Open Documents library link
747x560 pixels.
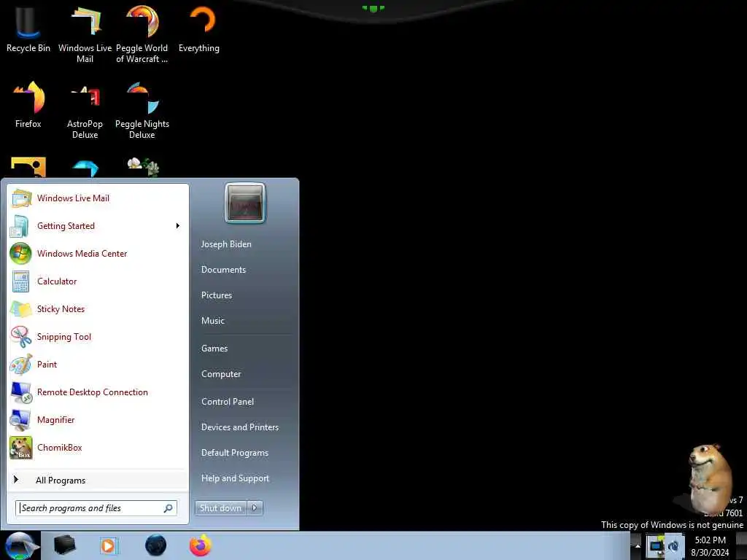223,270
